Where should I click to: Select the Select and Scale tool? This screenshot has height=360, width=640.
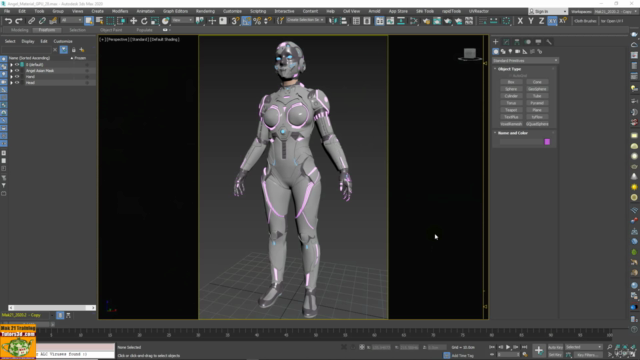(155, 21)
